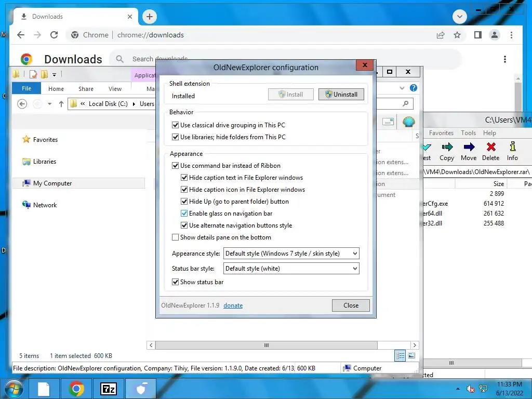Click the Chrome forward arrow

[x=37, y=35]
